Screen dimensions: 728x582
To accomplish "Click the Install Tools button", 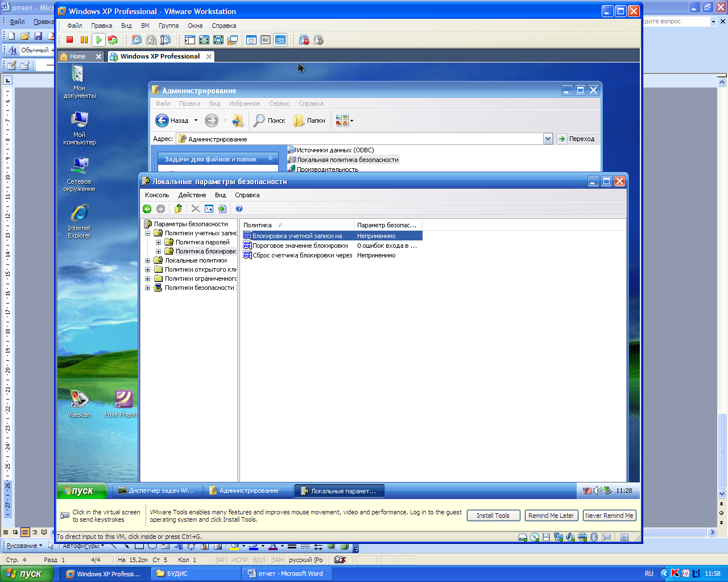I will coord(493,516).
